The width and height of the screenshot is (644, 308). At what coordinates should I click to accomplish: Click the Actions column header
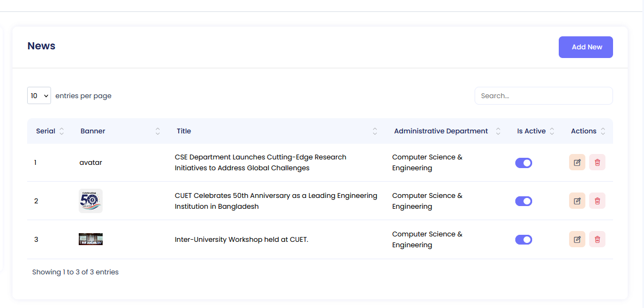[x=583, y=131]
